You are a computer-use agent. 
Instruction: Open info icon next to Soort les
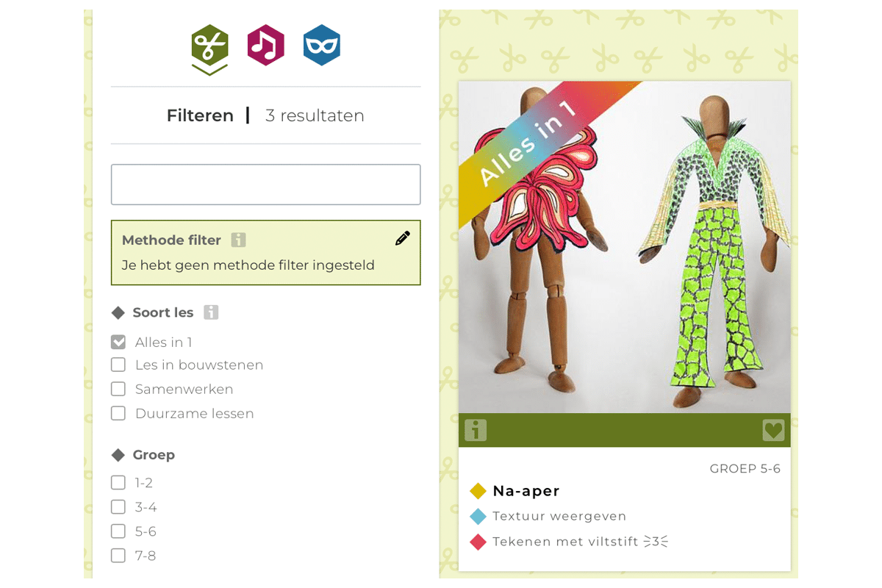(211, 312)
